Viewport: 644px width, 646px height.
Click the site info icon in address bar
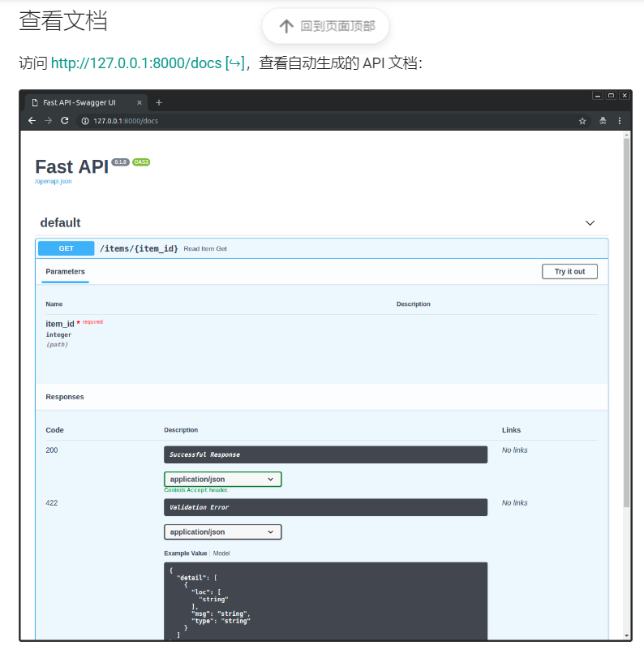coord(85,121)
